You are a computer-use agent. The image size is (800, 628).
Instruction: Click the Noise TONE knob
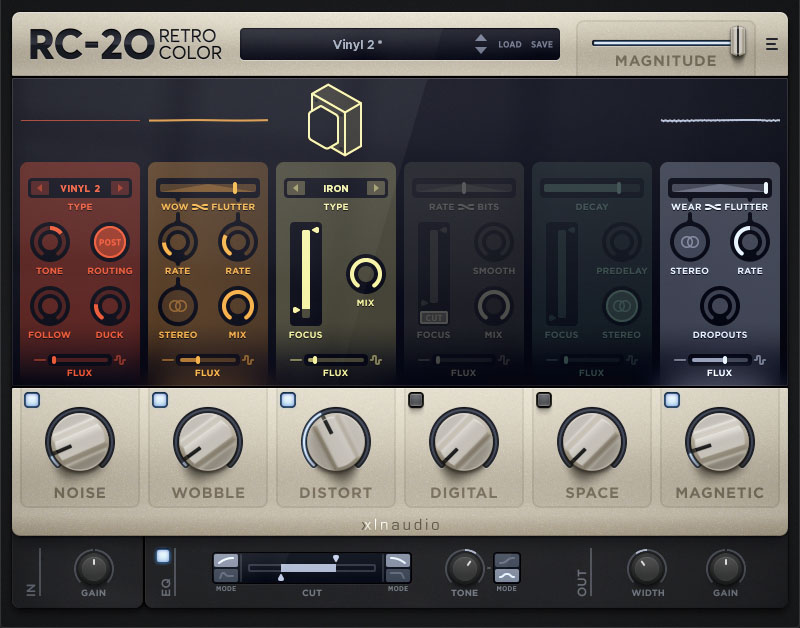(49, 242)
